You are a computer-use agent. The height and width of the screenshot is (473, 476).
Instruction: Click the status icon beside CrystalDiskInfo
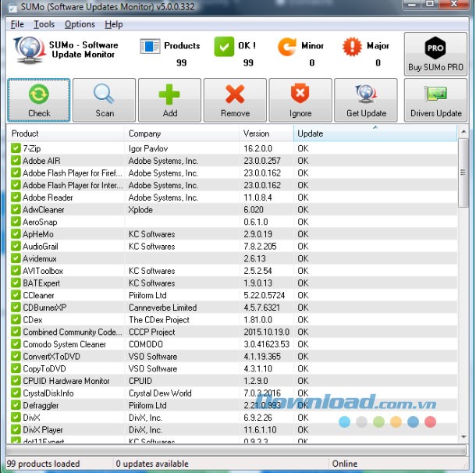[16, 393]
